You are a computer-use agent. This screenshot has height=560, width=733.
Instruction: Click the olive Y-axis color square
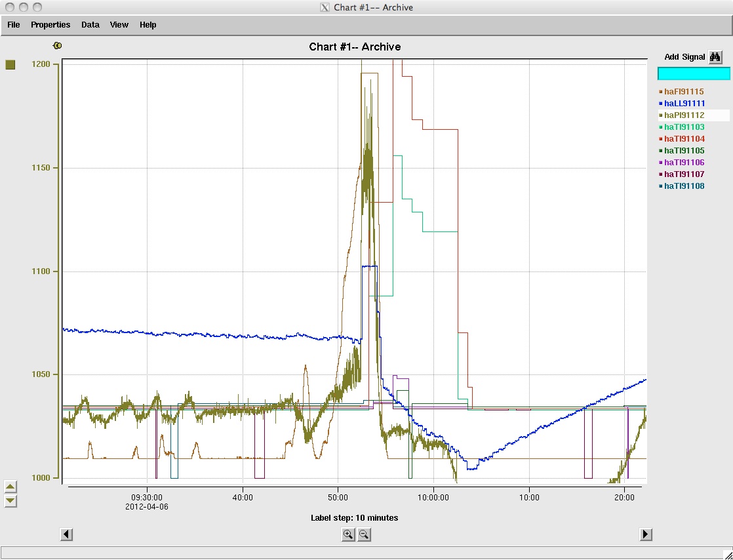point(10,65)
